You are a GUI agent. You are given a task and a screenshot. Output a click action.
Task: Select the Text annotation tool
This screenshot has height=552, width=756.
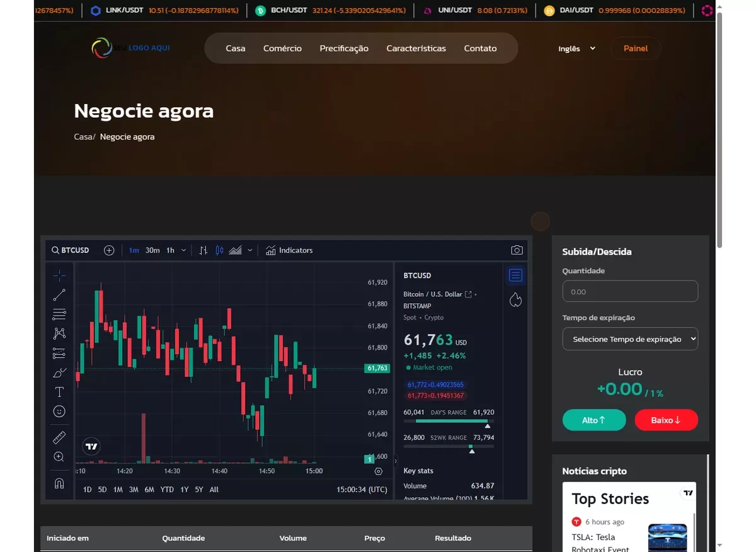click(x=59, y=392)
